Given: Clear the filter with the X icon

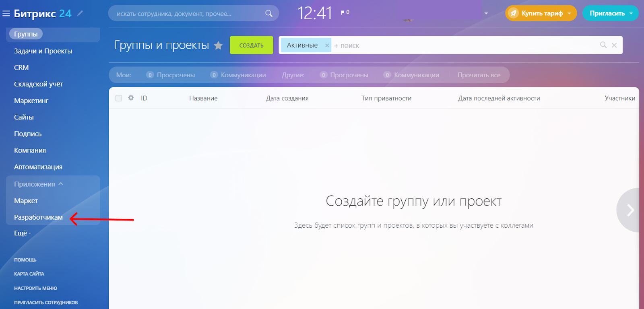Looking at the screenshot, I should coord(614,45).
